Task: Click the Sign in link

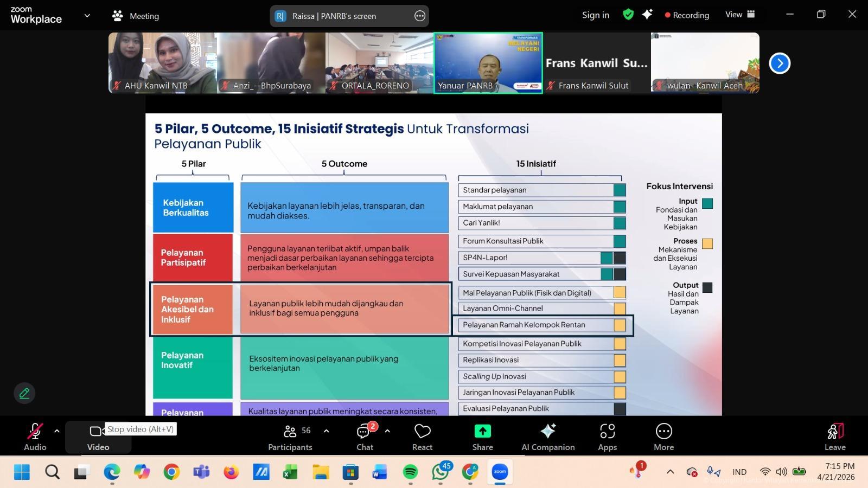Action: (x=595, y=15)
